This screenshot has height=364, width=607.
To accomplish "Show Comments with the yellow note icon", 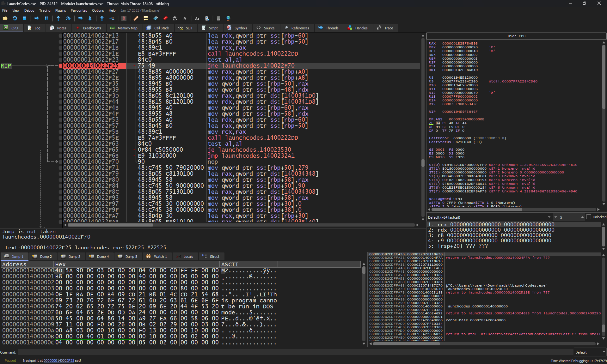I will pyautogui.click(x=146, y=18).
